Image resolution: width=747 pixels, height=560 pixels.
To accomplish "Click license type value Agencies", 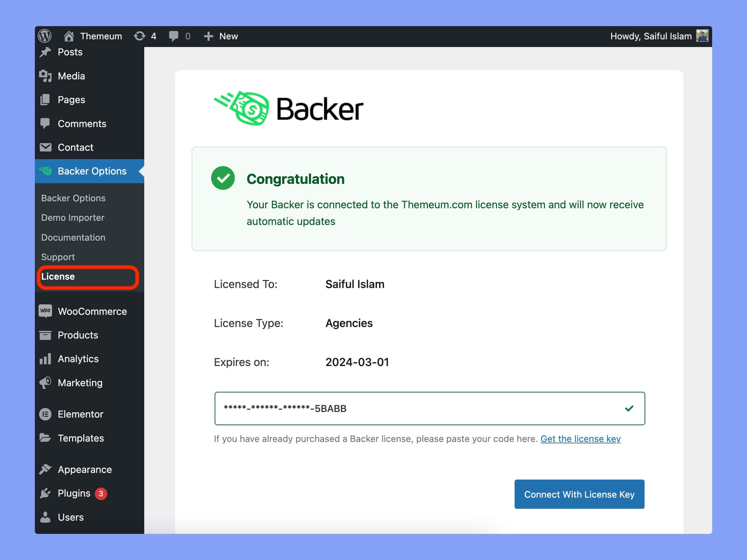I will (x=349, y=323).
